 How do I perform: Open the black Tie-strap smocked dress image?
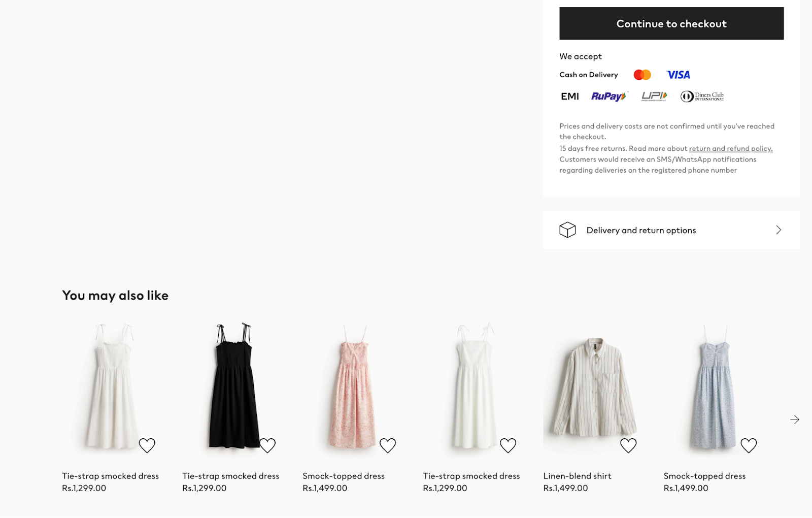coord(233,386)
